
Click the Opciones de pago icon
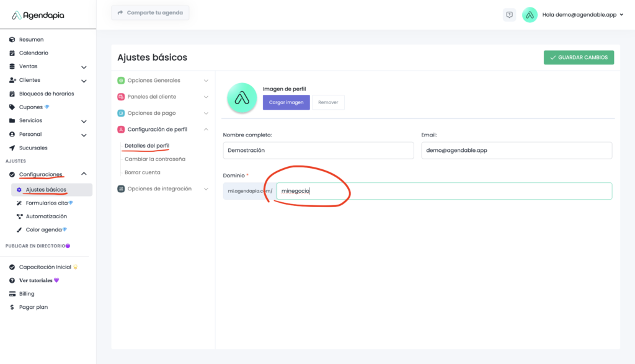click(121, 113)
